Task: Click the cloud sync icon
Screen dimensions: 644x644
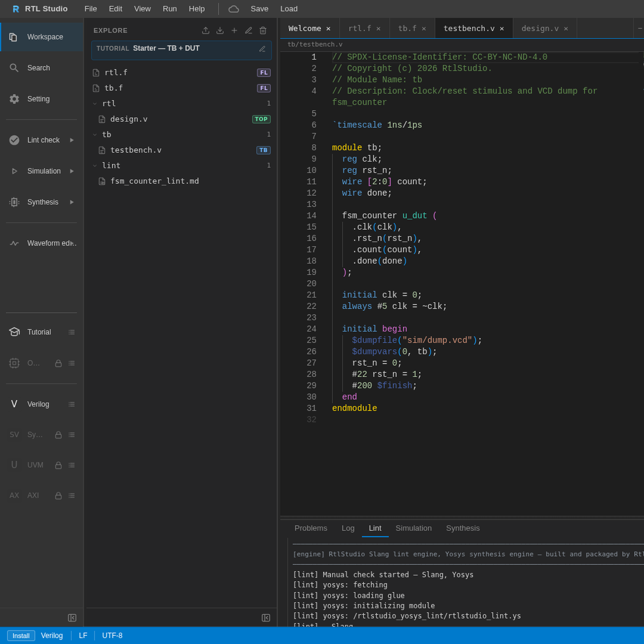Action: click(x=233, y=9)
